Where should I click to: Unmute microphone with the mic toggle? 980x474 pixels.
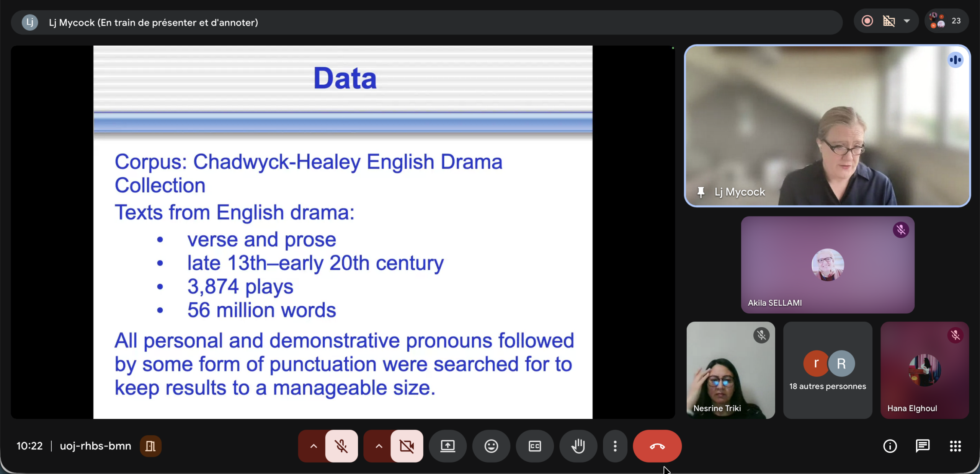(x=341, y=446)
